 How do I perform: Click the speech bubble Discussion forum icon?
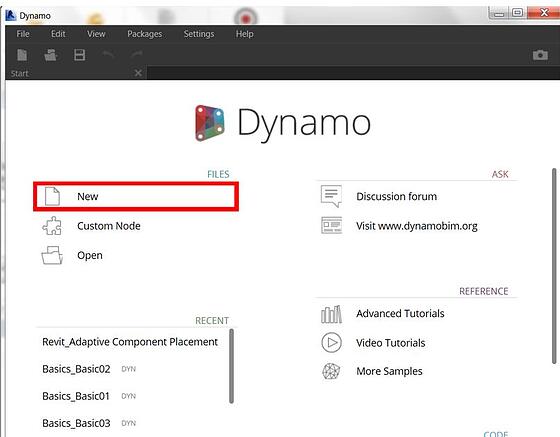click(x=331, y=196)
